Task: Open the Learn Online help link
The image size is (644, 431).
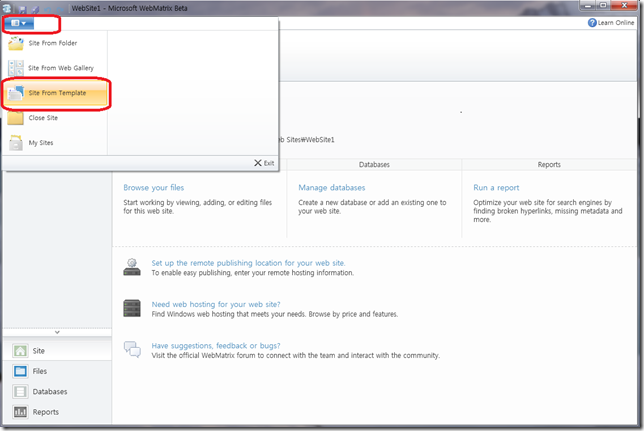Action: coord(611,23)
